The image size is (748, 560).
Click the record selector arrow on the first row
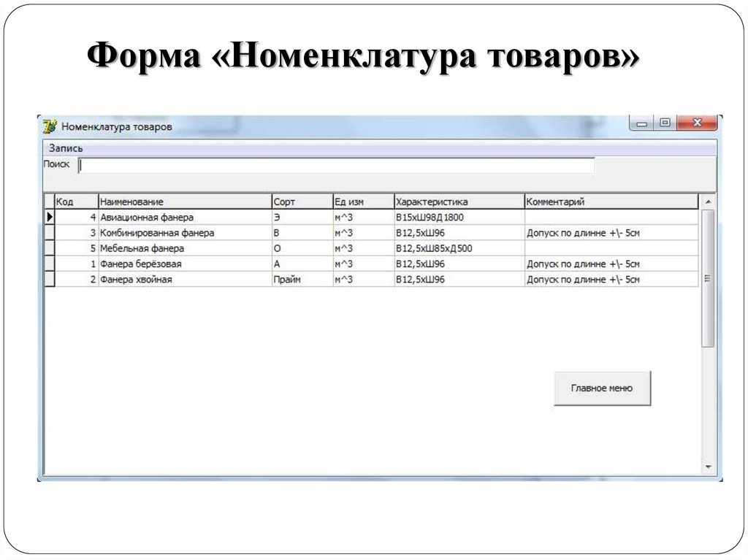[50, 217]
